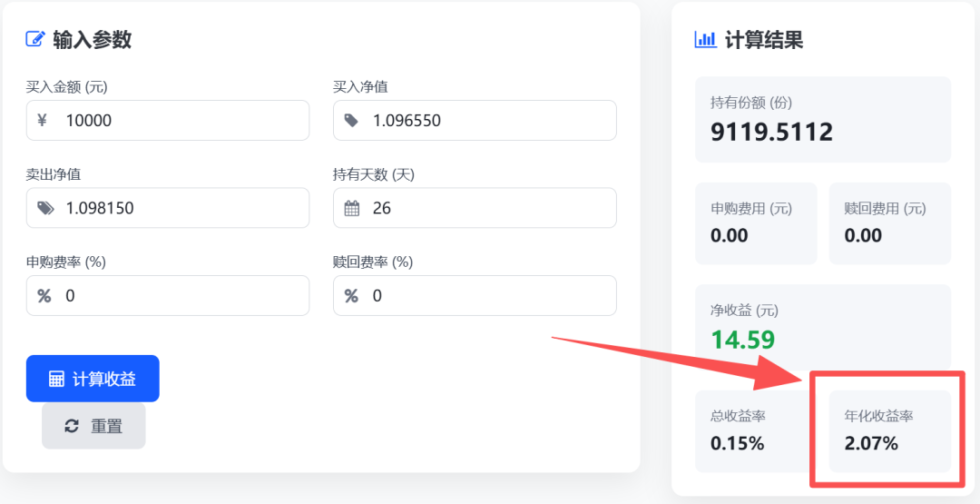Click the tag icon in 买入净值 field

pyautogui.click(x=351, y=120)
